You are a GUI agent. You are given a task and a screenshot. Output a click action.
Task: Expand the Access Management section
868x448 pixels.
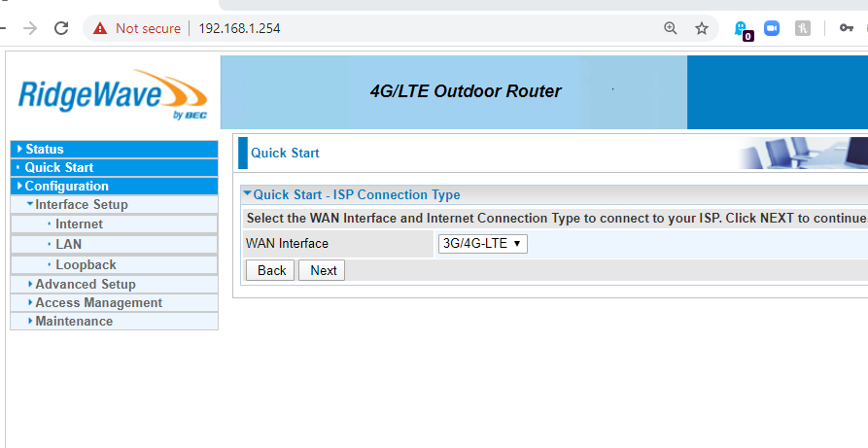point(114,303)
